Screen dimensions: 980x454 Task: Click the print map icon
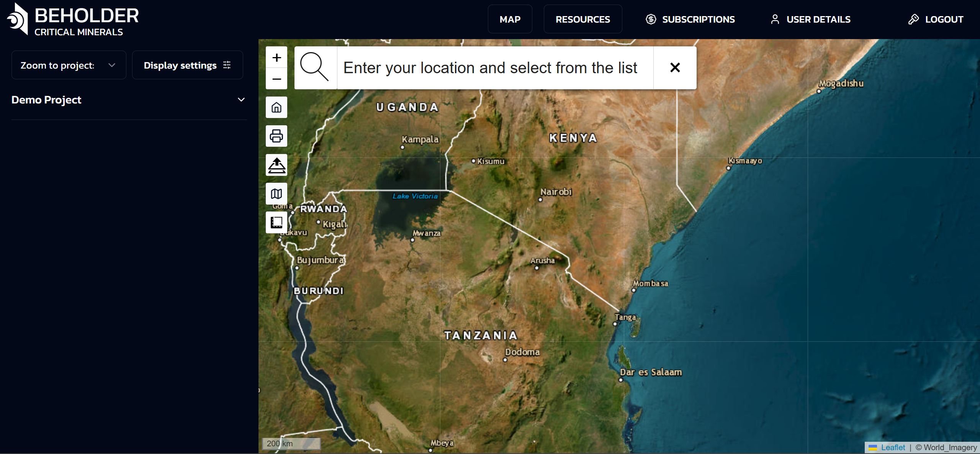(276, 136)
